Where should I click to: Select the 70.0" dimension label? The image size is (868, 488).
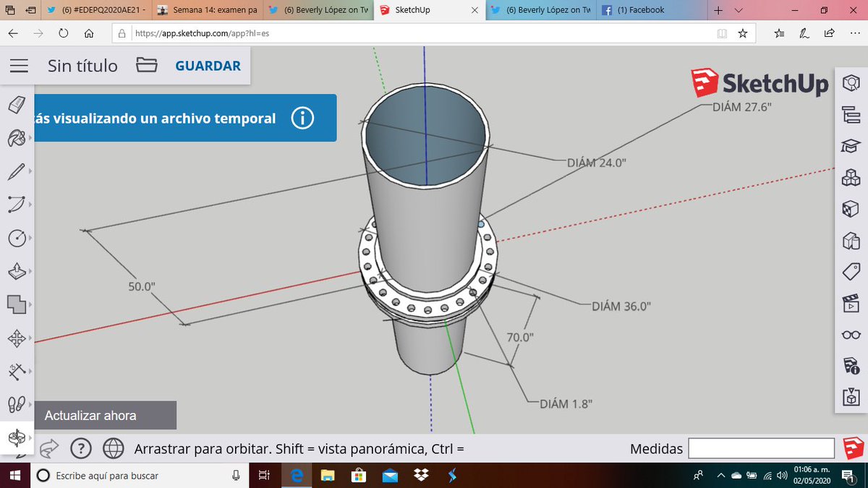coord(519,337)
